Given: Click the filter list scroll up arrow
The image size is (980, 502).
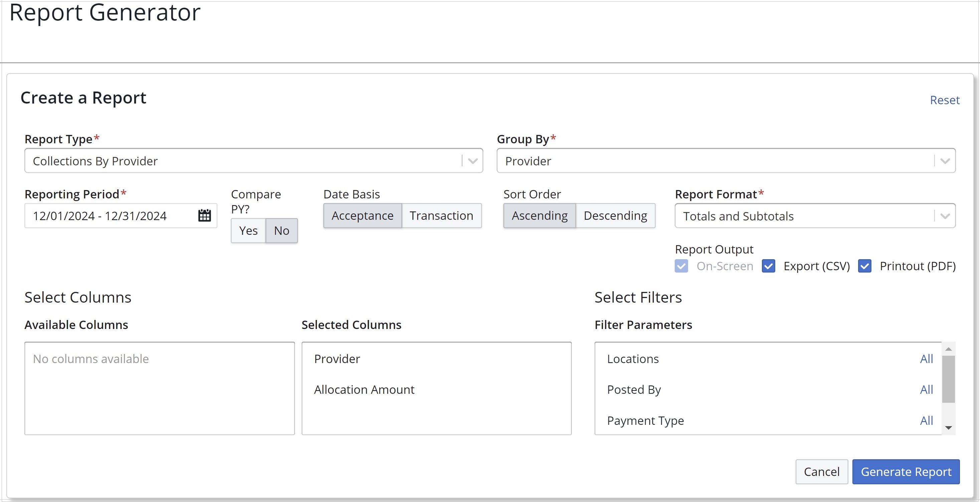Looking at the screenshot, I should (948, 349).
